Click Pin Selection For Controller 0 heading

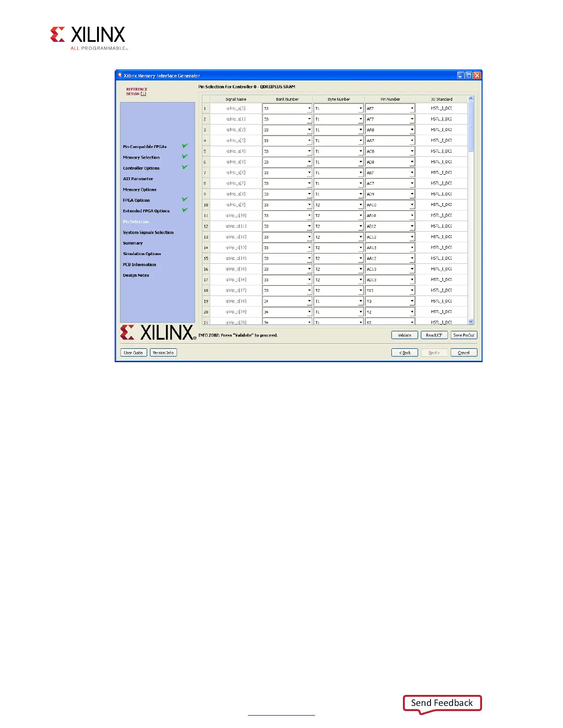(247, 86)
